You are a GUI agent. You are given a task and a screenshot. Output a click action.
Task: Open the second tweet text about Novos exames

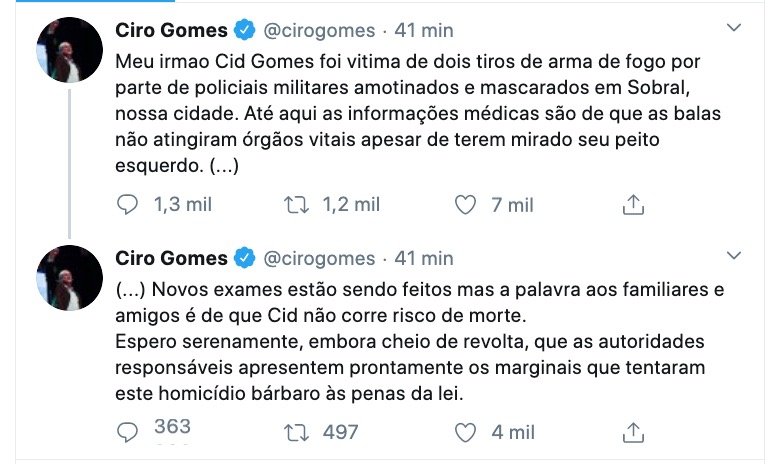click(400, 342)
